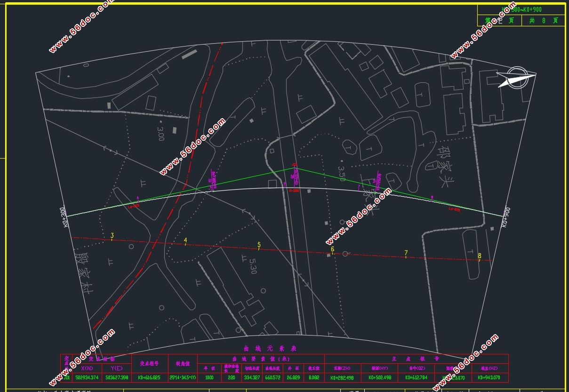Select the '(ZH)' main point header
Image resolution: width=569 pixels, height=392 pixels.
click(x=342, y=368)
